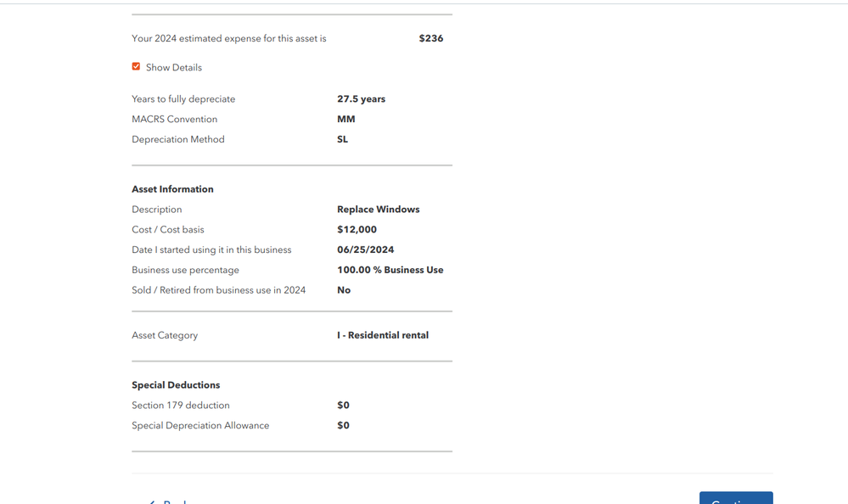Click the Special Deductions heading
The image size is (848, 504).
pos(176,385)
